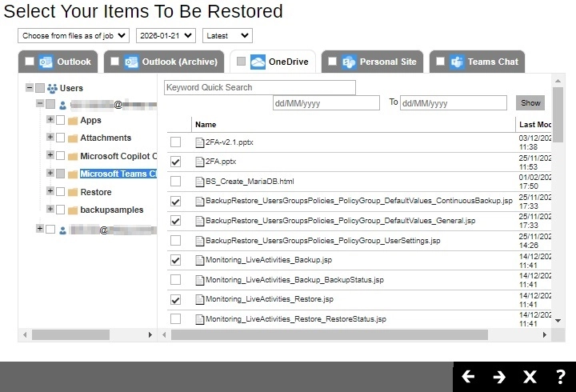Uncheck the 2FA.pptx checkbox
576x392 pixels.
pos(175,162)
